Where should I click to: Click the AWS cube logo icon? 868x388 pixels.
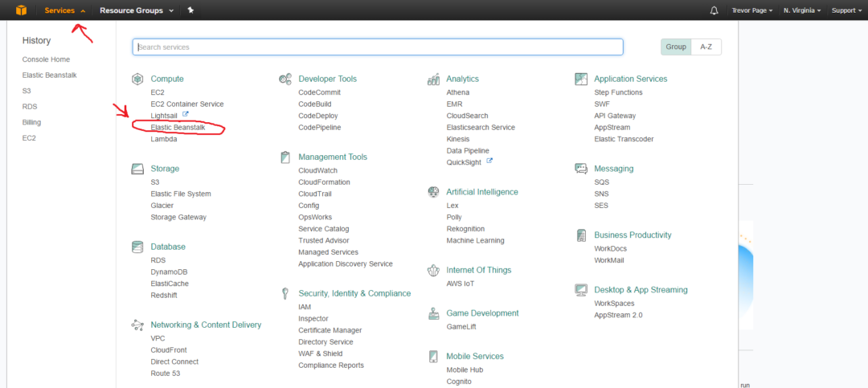(x=21, y=10)
